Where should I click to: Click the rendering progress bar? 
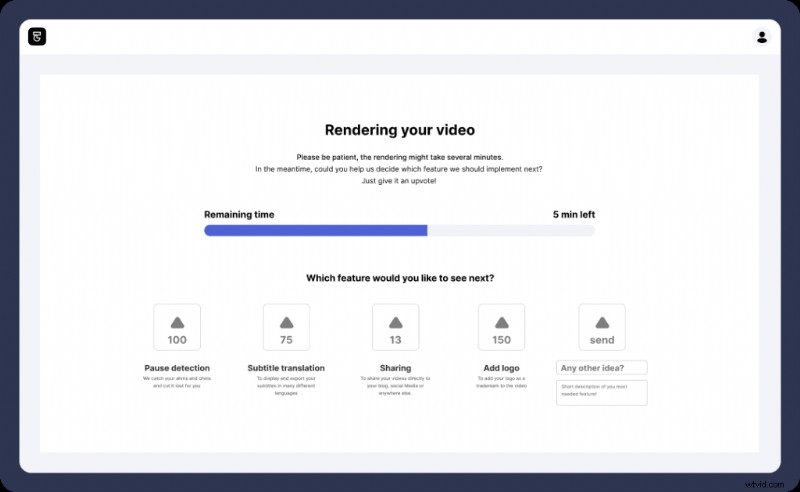[399, 231]
